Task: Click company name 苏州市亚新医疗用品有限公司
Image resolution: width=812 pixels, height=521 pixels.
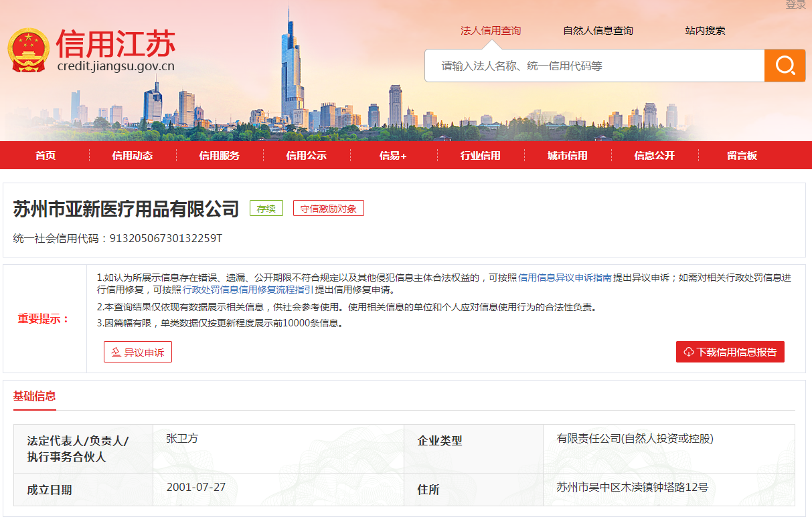Action: pos(126,209)
